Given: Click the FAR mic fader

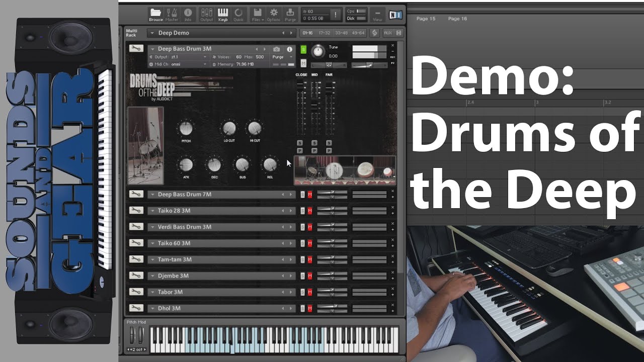Looking at the screenshot, I should click(329, 88).
